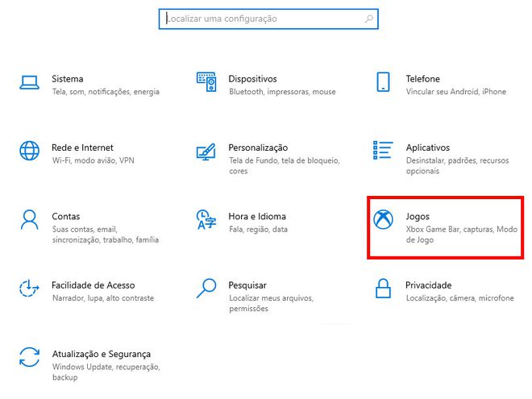
Task: Select the Aplicativos category title
Action: (428, 148)
